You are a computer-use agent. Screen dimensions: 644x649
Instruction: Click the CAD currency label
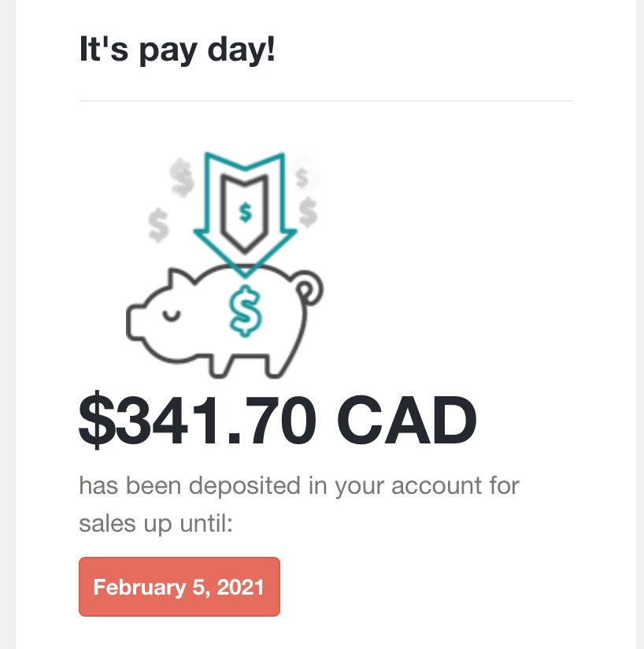[x=407, y=420]
